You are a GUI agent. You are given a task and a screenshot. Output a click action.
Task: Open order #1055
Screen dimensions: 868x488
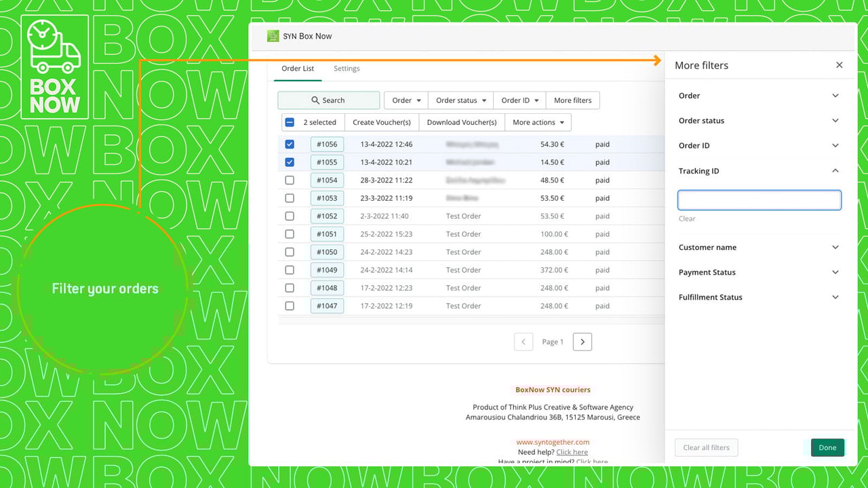pos(327,162)
